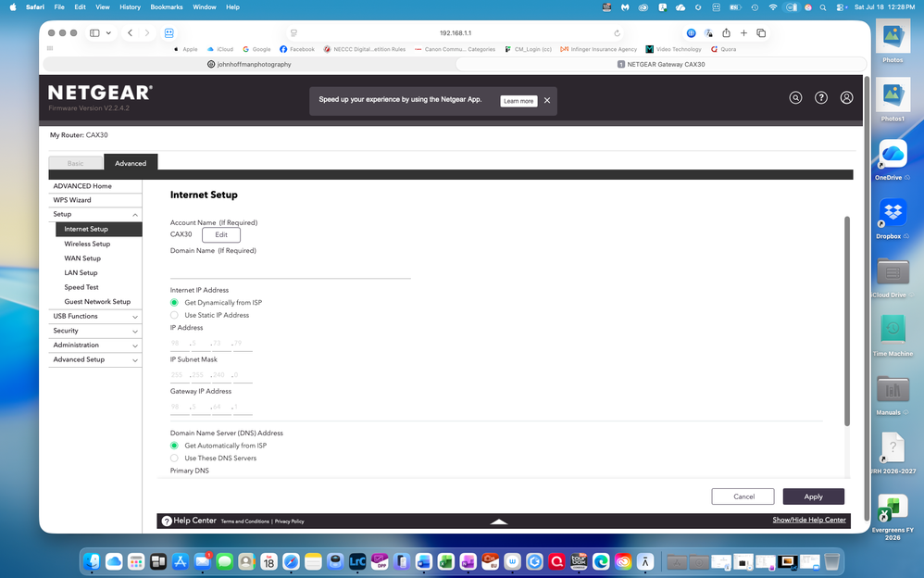Viewport: 924px width, 578px height.
Task: Click Learn more in the banner
Action: pos(518,101)
